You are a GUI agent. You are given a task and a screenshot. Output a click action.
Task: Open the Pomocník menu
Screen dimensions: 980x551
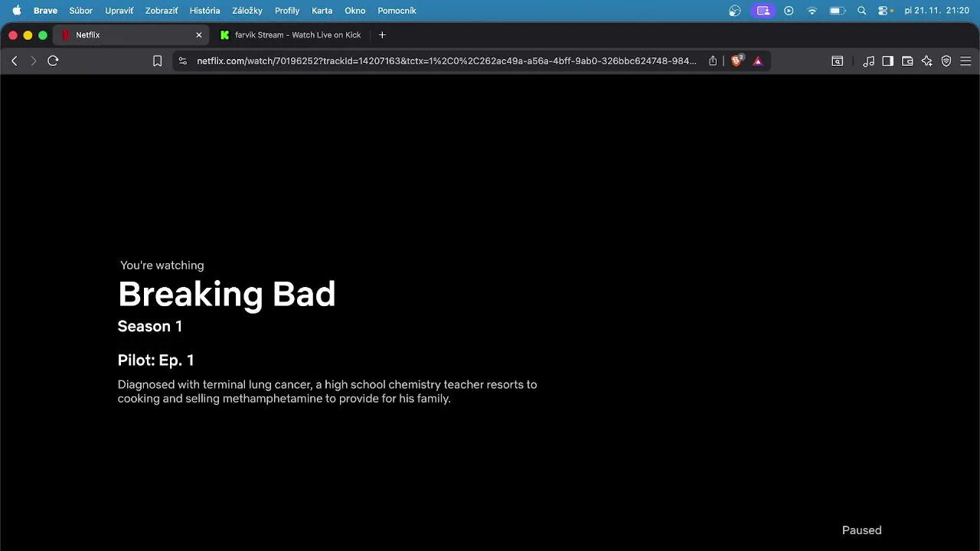(x=397, y=11)
